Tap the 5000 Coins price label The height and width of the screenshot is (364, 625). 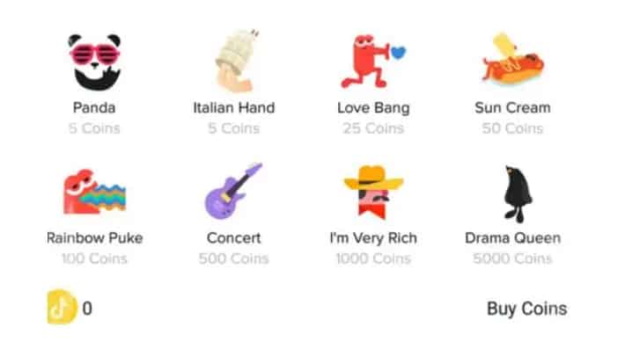(x=512, y=258)
